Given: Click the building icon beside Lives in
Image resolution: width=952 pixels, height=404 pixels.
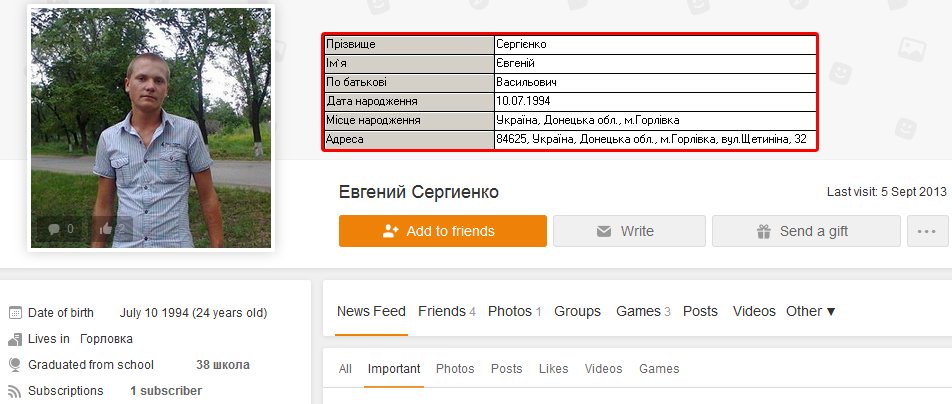Looking at the screenshot, I should (x=15, y=339).
